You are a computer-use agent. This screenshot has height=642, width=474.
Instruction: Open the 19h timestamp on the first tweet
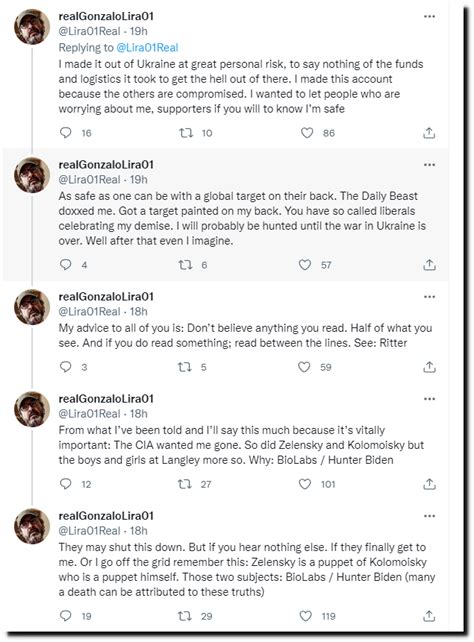[138, 31]
